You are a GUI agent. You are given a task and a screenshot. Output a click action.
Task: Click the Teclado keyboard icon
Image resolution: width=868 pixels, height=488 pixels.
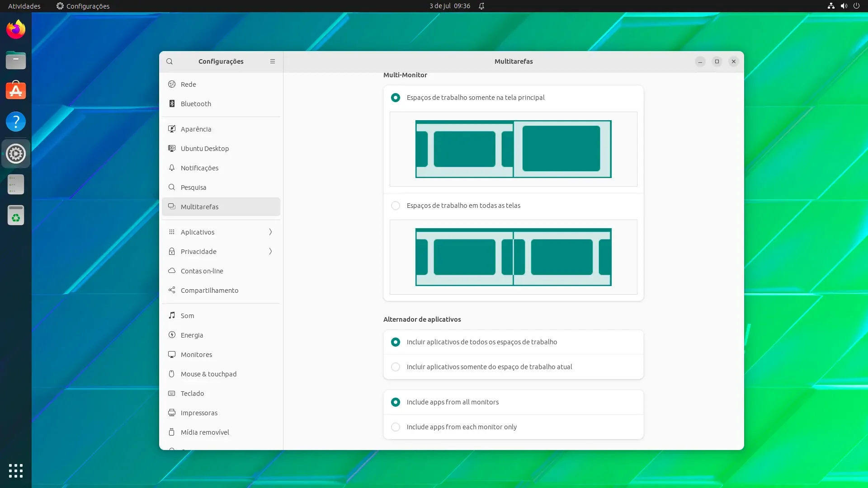click(172, 393)
